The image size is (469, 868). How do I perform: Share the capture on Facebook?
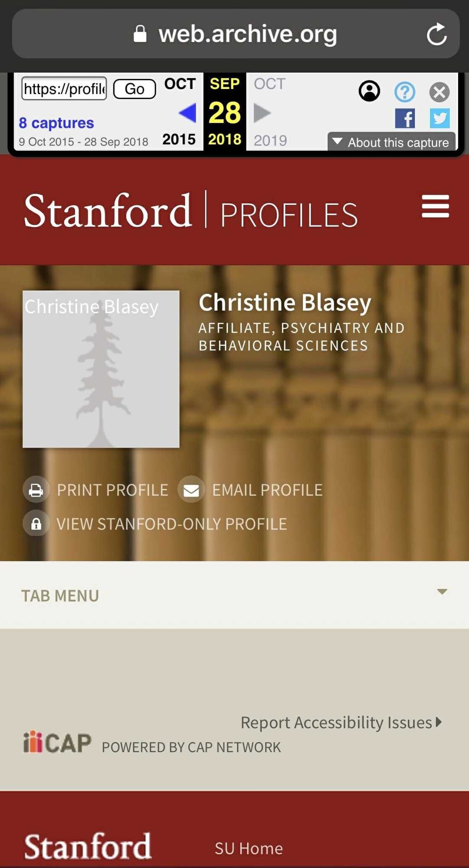pos(405,118)
